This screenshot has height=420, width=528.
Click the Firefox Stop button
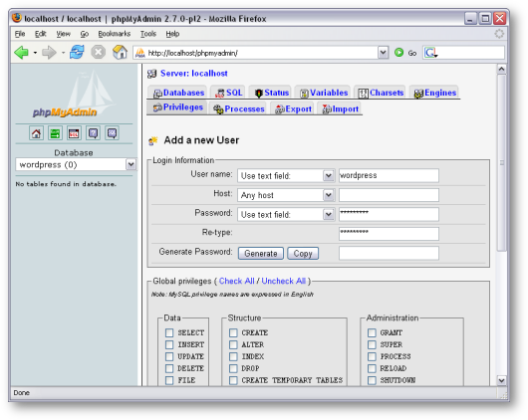tap(99, 53)
